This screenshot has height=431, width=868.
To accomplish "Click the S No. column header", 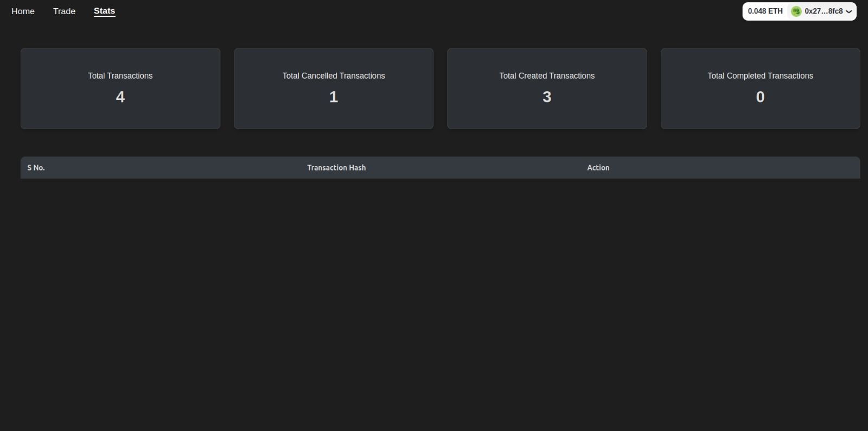I will point(36,168).
